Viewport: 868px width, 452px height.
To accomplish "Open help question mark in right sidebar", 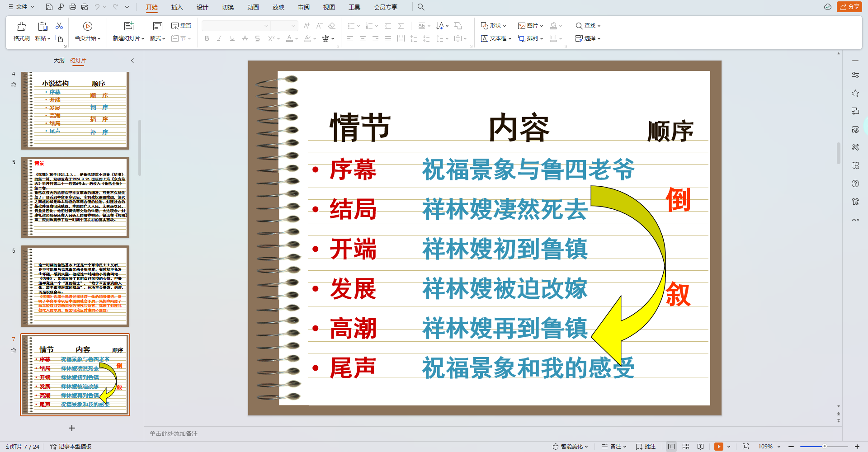I will pos(855,184).
